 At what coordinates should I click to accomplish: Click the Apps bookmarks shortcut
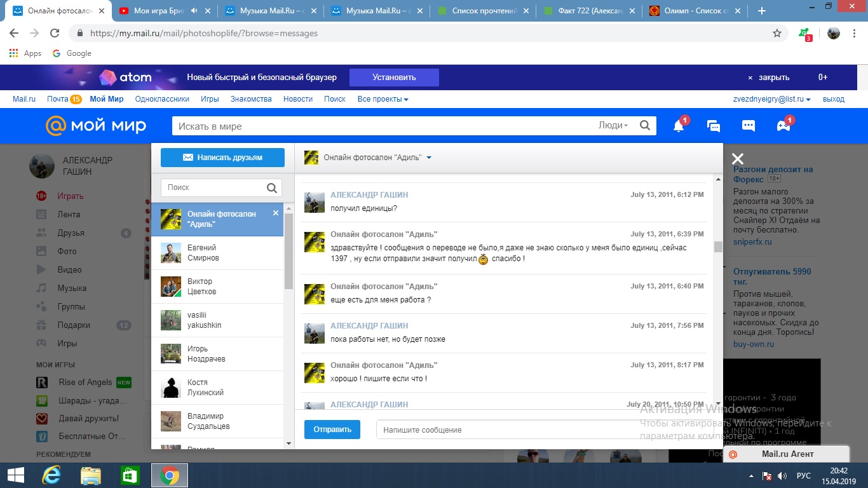25,53
